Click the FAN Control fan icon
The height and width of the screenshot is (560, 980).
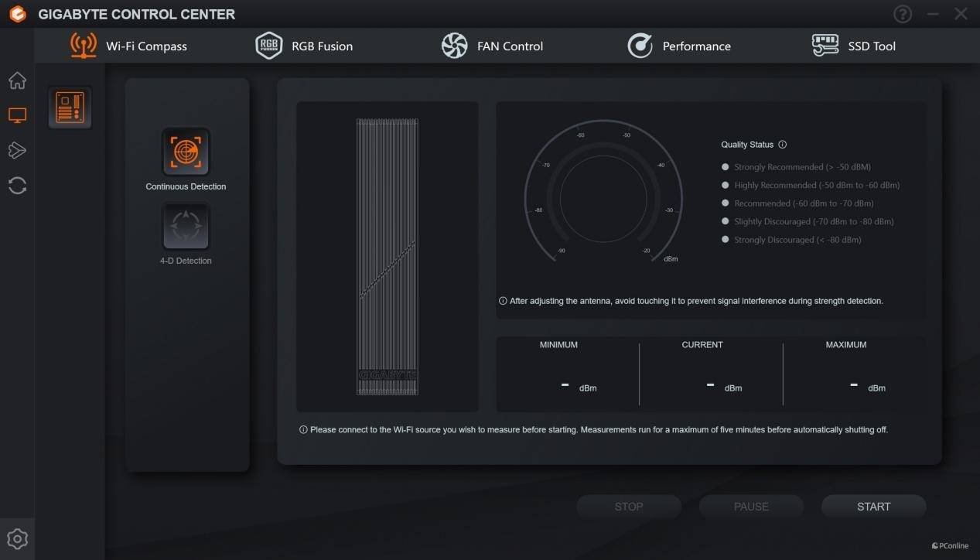pos(454,46)
